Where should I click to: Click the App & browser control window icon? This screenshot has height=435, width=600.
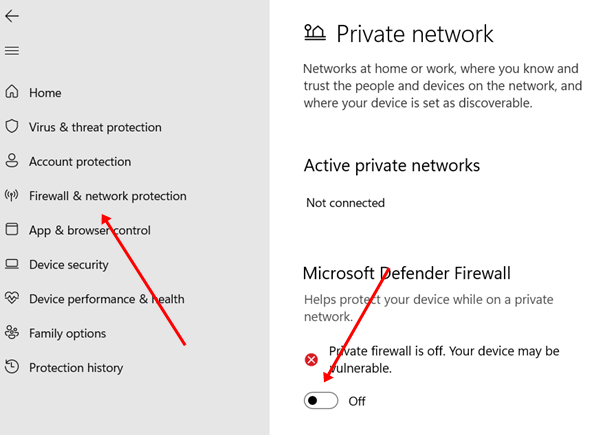click(12, 230)
